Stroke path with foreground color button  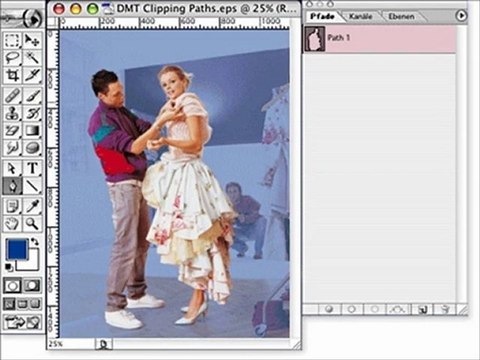click(x=352, y=309)
